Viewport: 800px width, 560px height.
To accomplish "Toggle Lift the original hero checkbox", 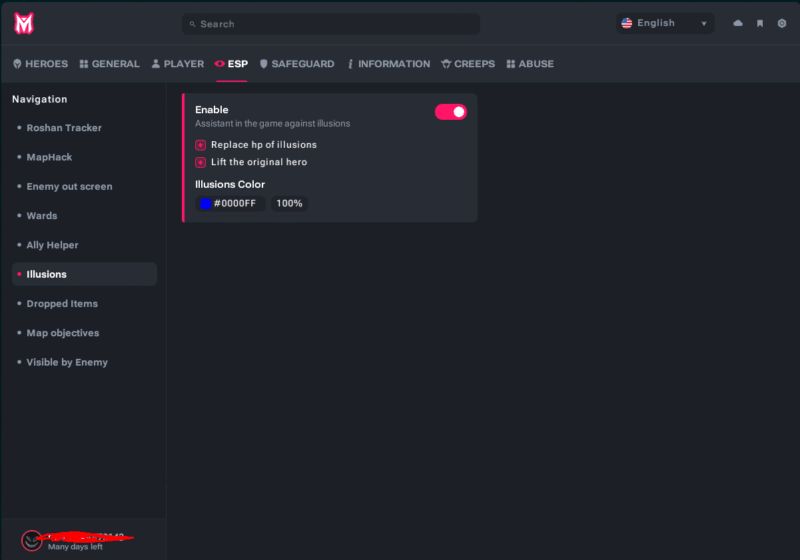I will click(201, 162).
